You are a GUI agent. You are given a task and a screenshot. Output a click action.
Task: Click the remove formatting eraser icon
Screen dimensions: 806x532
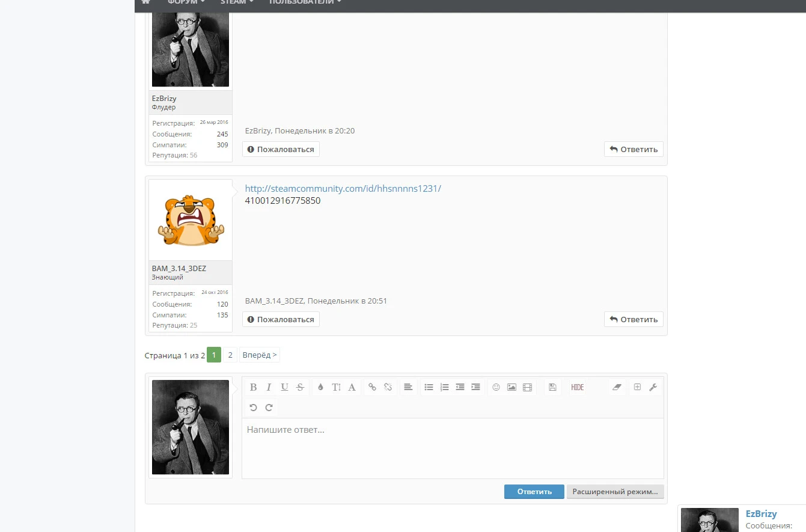(x=617, y=387)
